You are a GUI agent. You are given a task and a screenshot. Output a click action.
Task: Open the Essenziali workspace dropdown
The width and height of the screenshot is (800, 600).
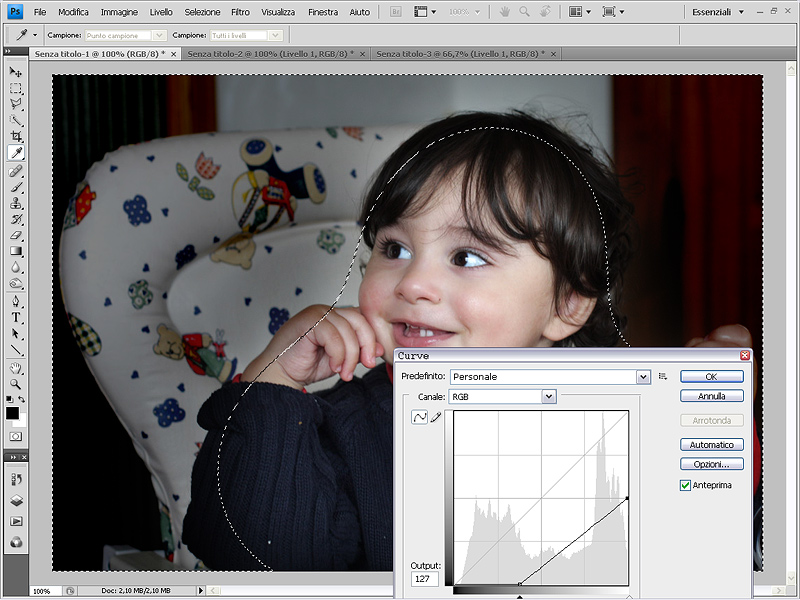[718, 12]
